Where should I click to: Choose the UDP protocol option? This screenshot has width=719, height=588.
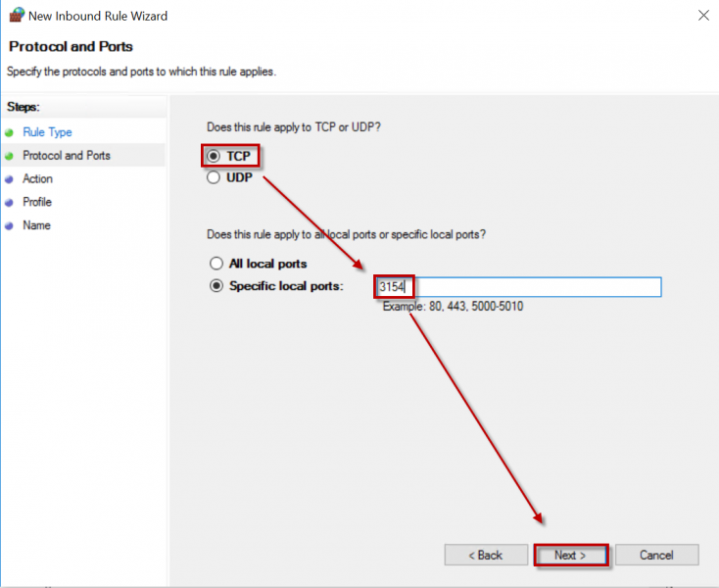tap(215, 178)
